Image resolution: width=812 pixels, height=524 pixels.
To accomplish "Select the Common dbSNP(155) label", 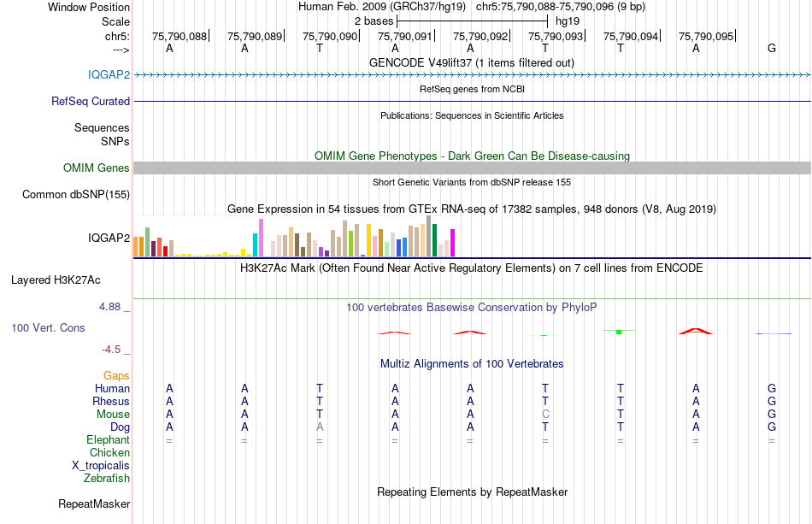I will tap(75, 194).
